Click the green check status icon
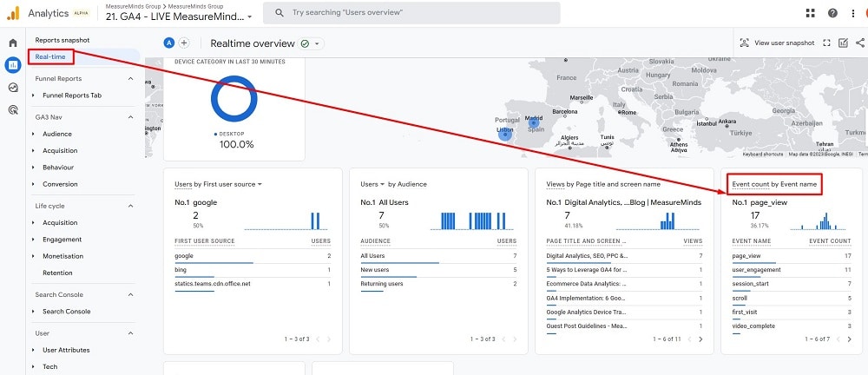Image resolution: width=868 pixels, height=375 pixels. (x=305, y=43)
